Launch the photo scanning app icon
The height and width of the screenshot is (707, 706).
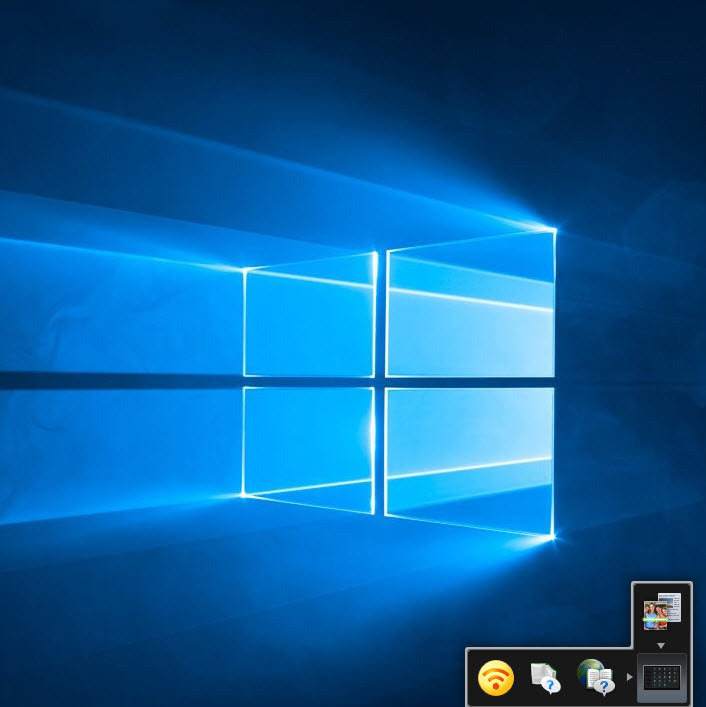(661, 611)
